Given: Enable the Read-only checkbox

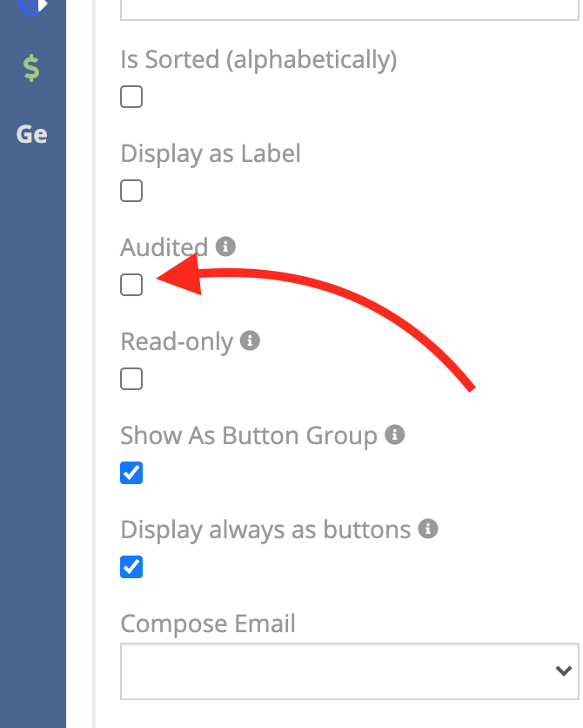Looking at the screenshot, I should coord(131,379).
